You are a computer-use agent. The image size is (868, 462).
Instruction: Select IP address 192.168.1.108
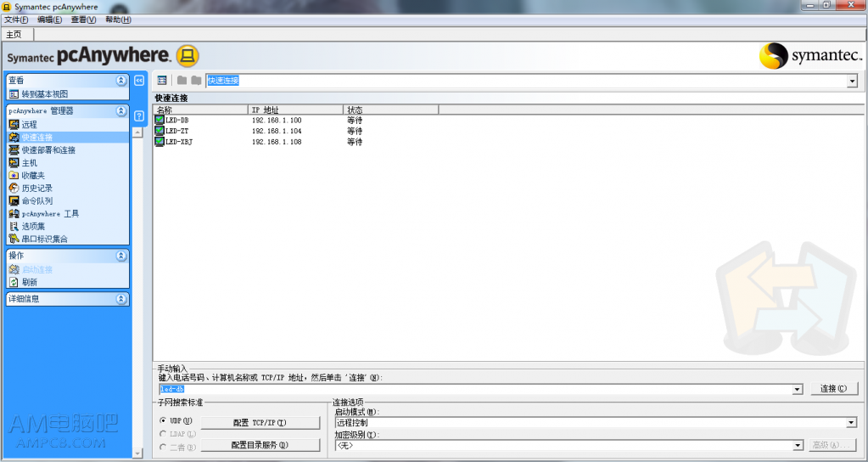[277, 142]
